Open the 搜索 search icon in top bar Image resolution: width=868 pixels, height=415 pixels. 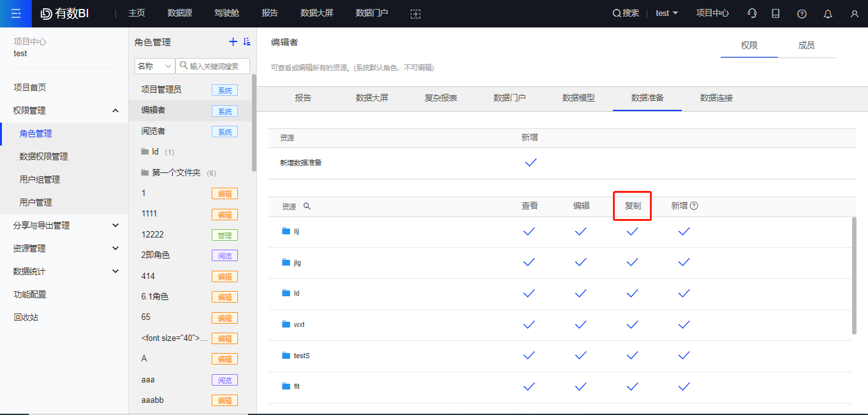click(x=616, y=13)
